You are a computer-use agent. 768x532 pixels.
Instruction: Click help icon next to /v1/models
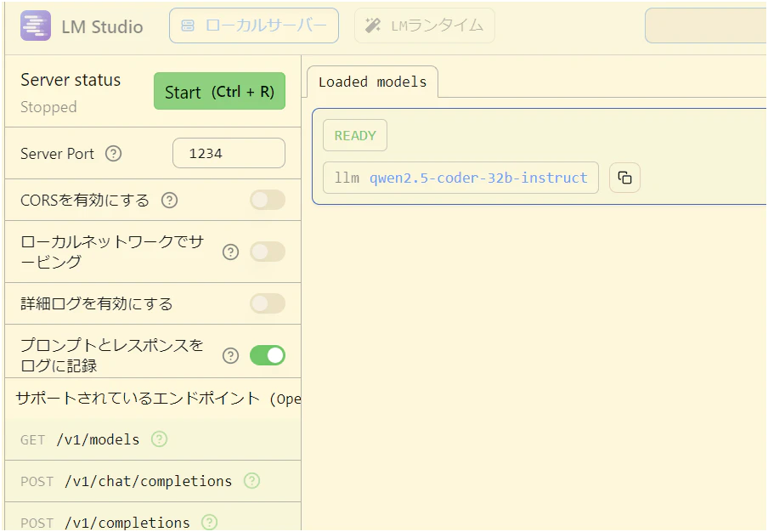point(159,439)
